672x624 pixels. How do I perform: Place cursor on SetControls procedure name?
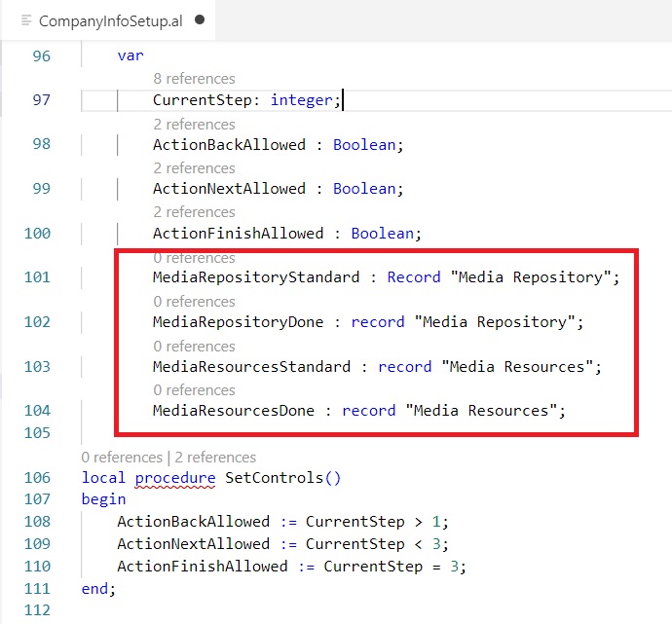(x=268, y=478)
